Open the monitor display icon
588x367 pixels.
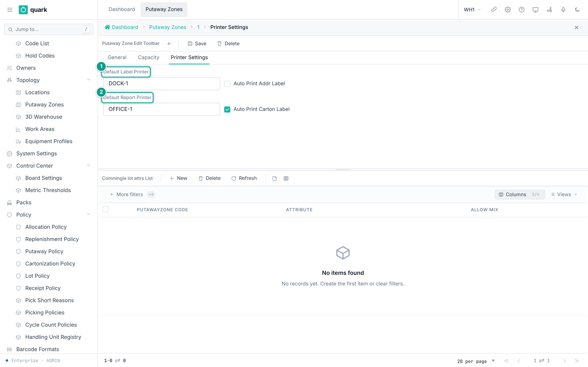point(535,10)
